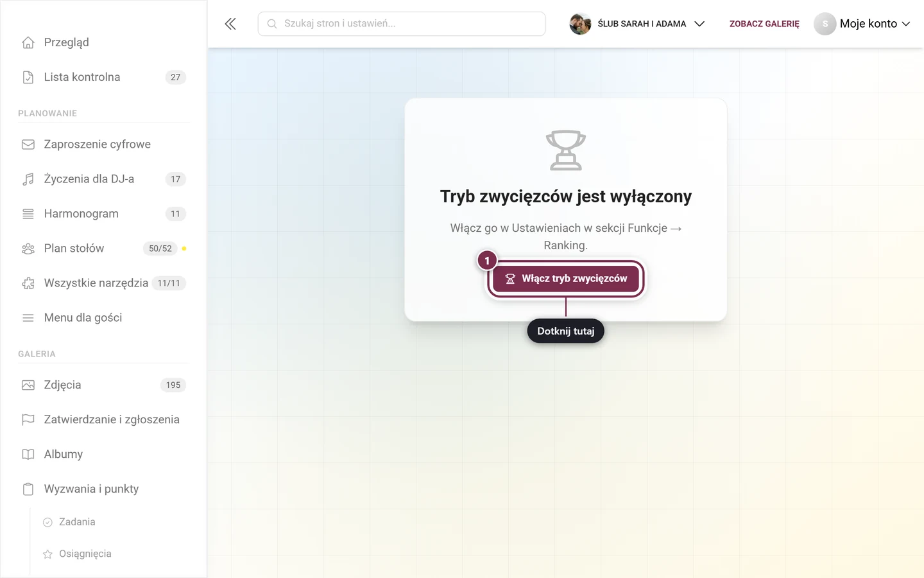The height and width of the screenshot is (578, 924).
Task: Click the clipboard icon for Wyzwania i punkty
Action: 28,489
